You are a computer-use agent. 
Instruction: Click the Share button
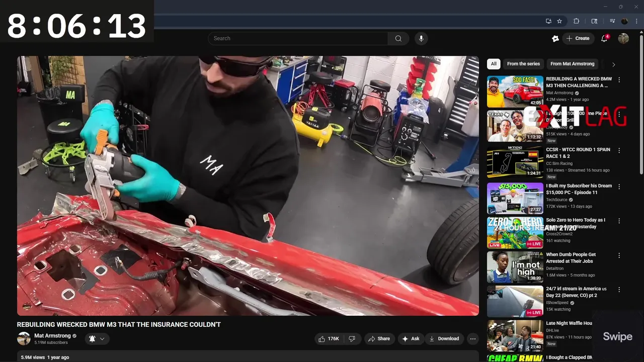point(379,339)
